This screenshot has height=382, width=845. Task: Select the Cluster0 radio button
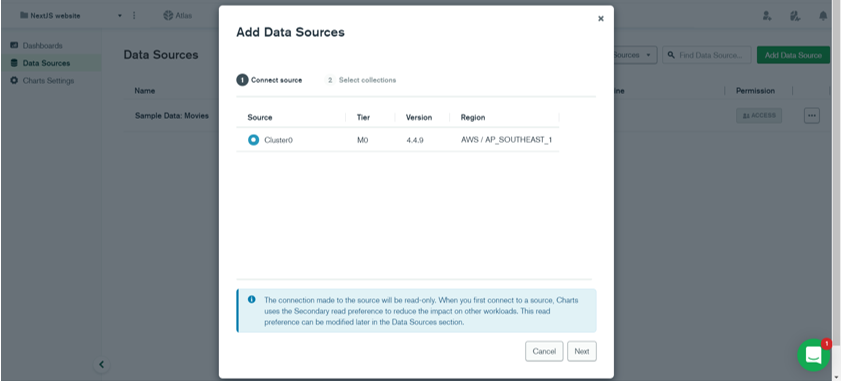[x=253, y=140]
